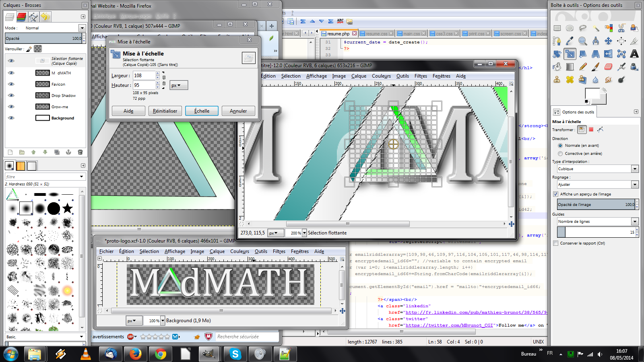This screenshot has height=362, width=644.
Task: Hide the Drop Shadow layer
Action: pos(11,95)
